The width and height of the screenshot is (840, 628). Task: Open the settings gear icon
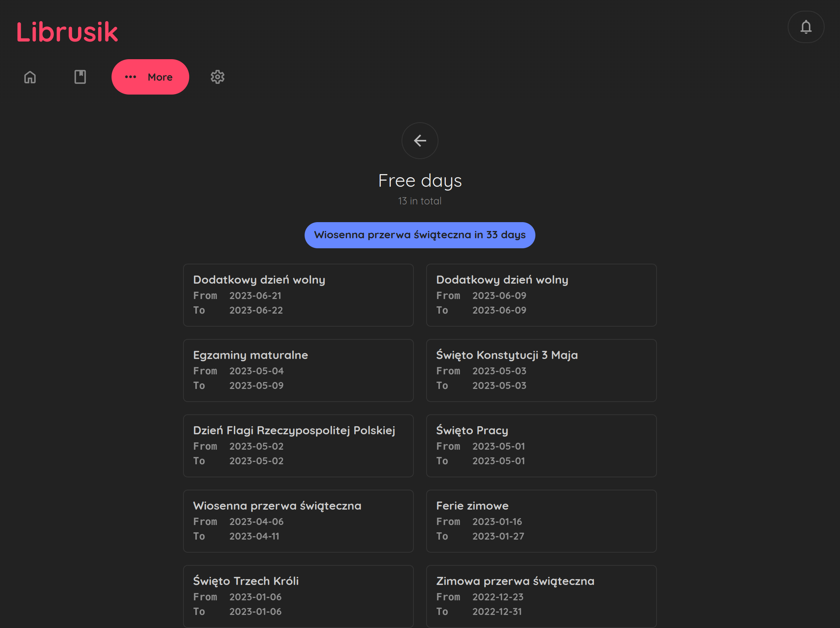click(x=217, y=77)
